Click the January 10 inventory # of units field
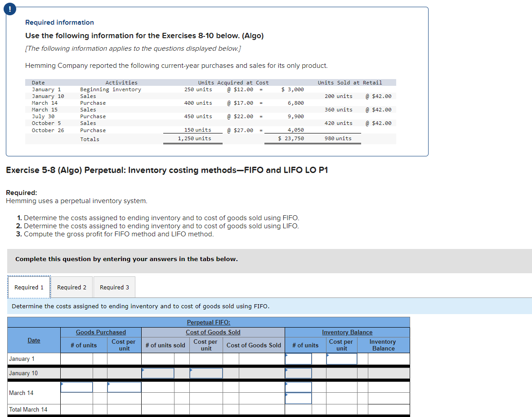 pyautogui.click(x=298, y=373)
